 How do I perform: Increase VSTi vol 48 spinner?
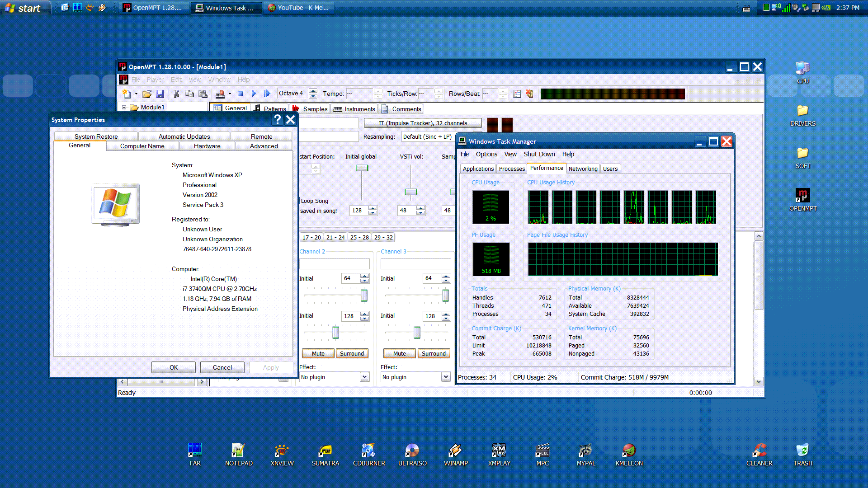click(x=421, y=208)
